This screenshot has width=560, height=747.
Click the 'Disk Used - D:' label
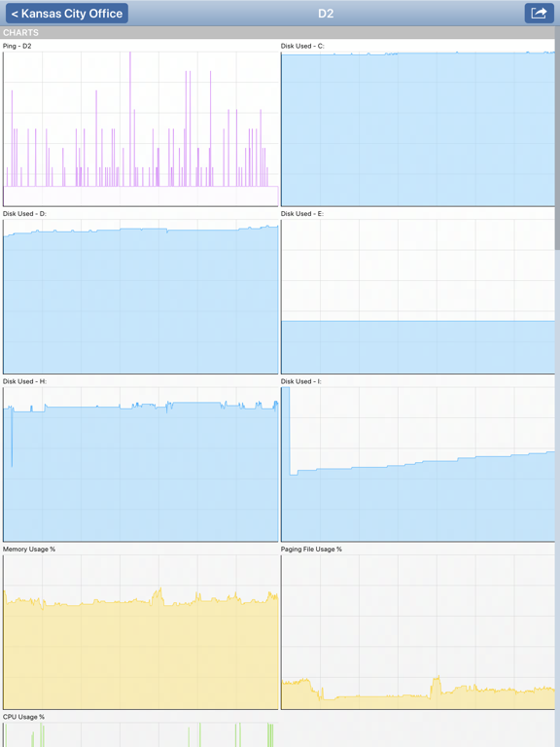pyautogui.click(x=24, y=213)
